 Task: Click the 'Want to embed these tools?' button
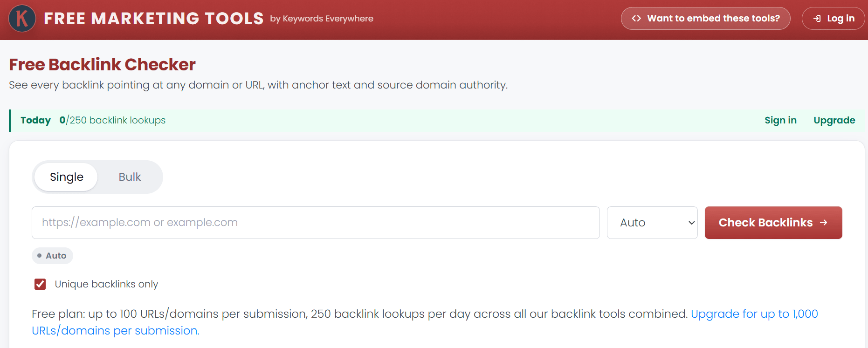(x=705, y=19)
